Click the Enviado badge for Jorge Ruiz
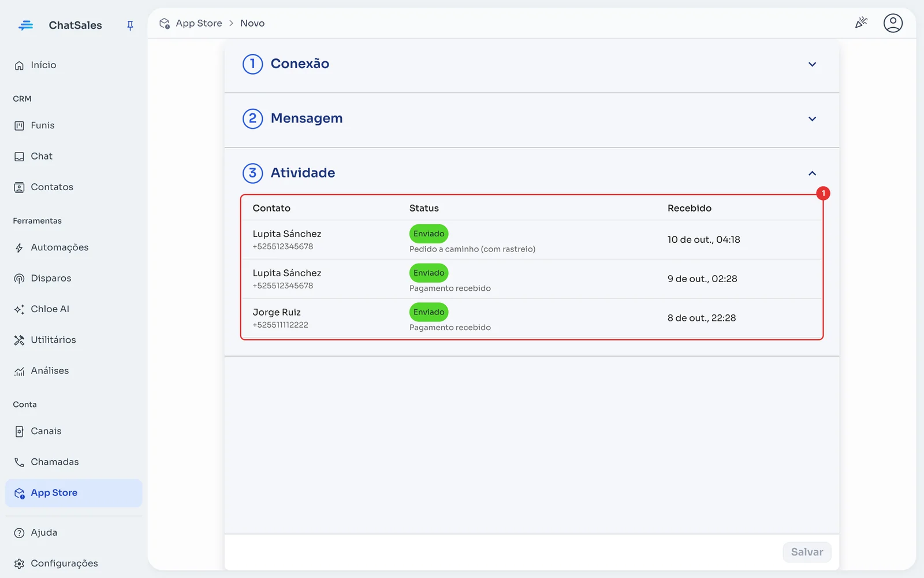 (x=429, y=312)
